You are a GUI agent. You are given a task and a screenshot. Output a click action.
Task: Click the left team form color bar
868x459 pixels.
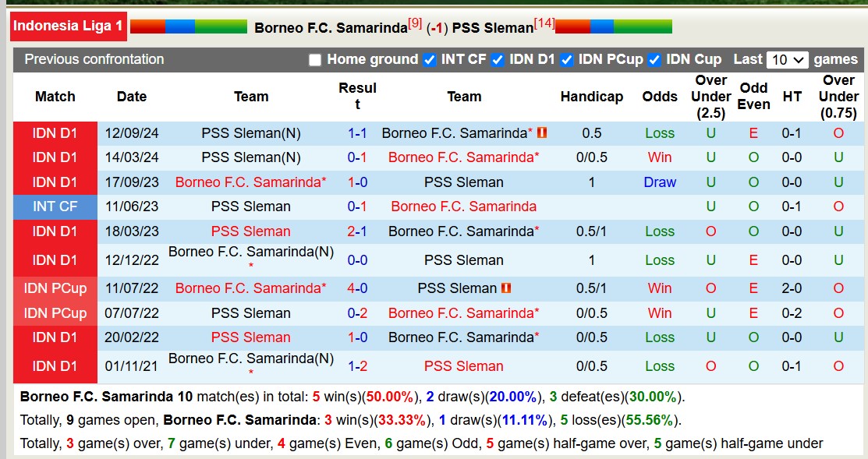(x=188, y=26)
